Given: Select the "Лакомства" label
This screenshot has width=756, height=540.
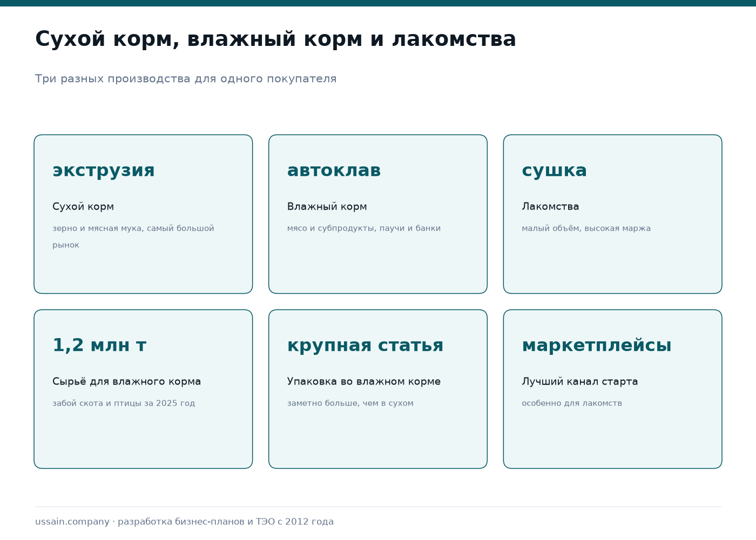Looking at the screenshot, I should click(550, 207).
